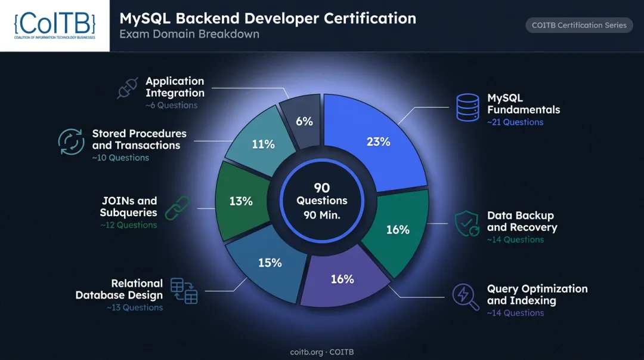This screenshot has width=644, height=360.
Task: Select the 13% dark green slice
Action: tap(240, 201)
